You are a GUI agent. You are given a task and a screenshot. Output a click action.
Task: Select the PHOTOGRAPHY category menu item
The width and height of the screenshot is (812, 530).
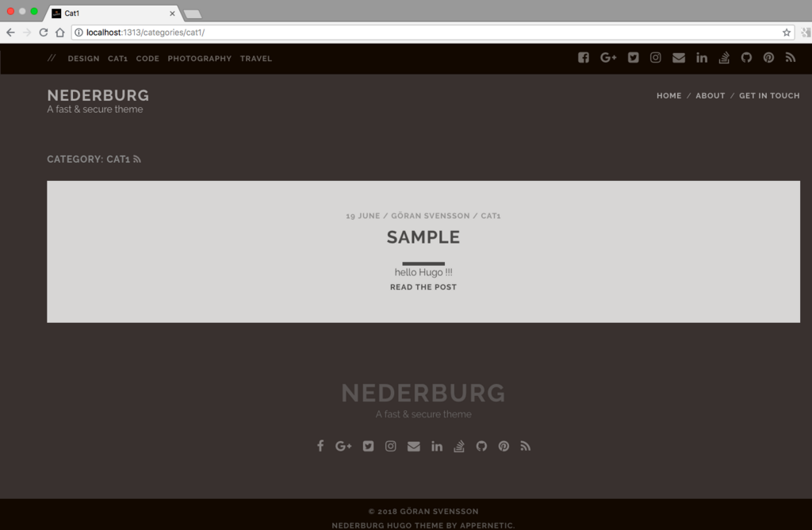(199, 59)
